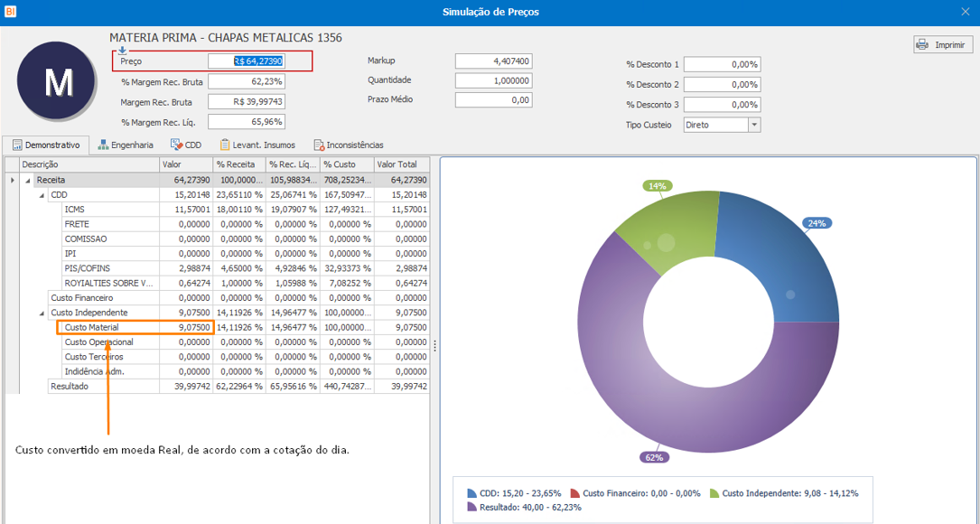Click the splitter handle between grid and chart

[x=435, y=346]
